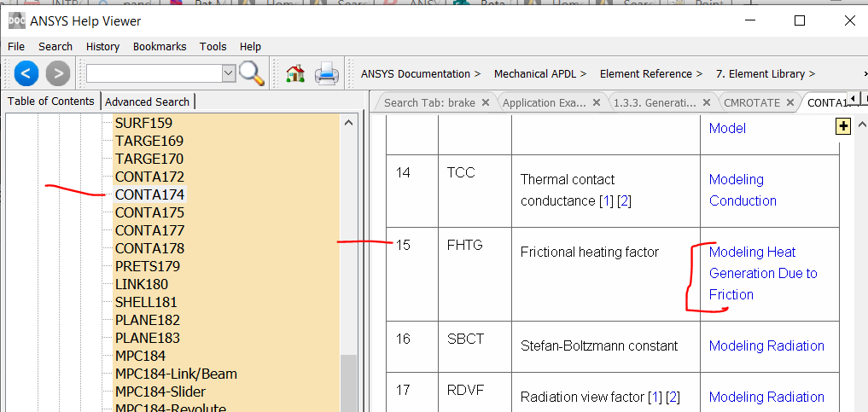Click footnote [1] in TCC row
The image size is (868, 412).
(x=607, y=200)
